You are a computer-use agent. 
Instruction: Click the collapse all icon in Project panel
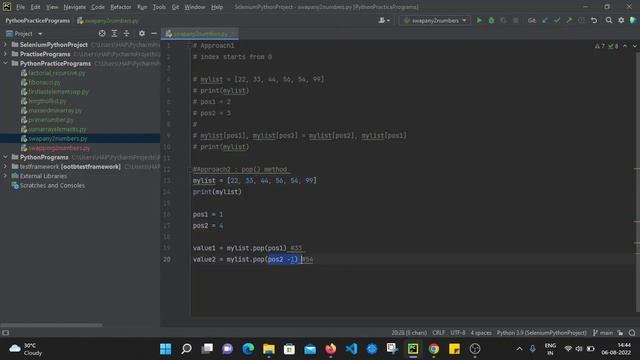click(x=127, y=33)
